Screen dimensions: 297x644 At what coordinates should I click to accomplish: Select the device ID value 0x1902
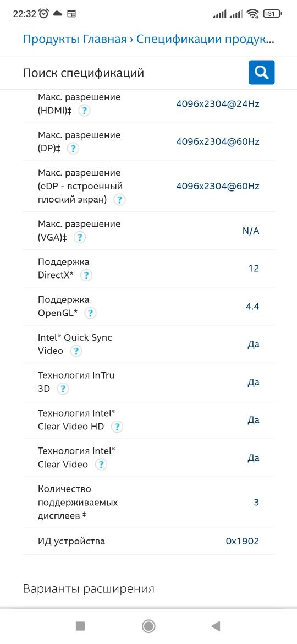pos(243,541)
